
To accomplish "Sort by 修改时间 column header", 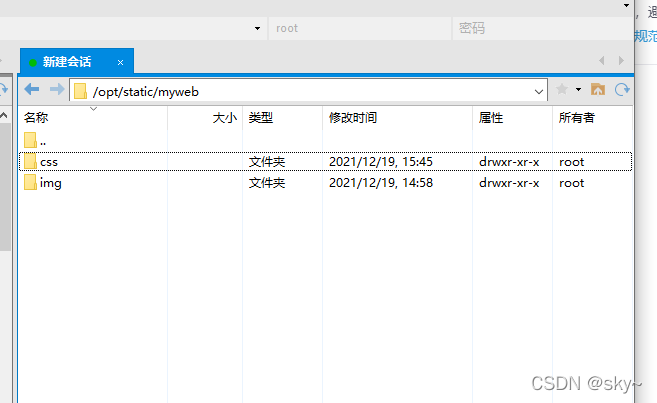I will 398,118.
